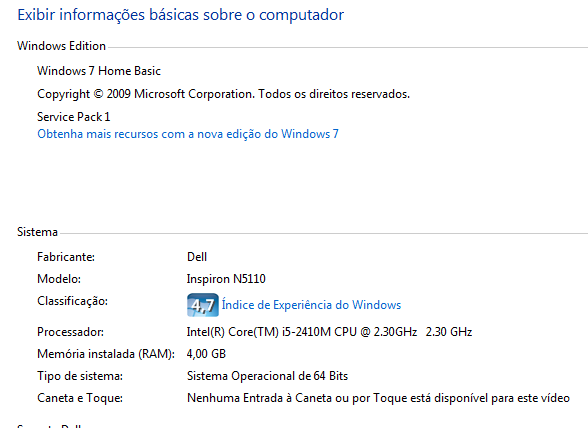Click the Fabricante label

(x=66, y=257)
